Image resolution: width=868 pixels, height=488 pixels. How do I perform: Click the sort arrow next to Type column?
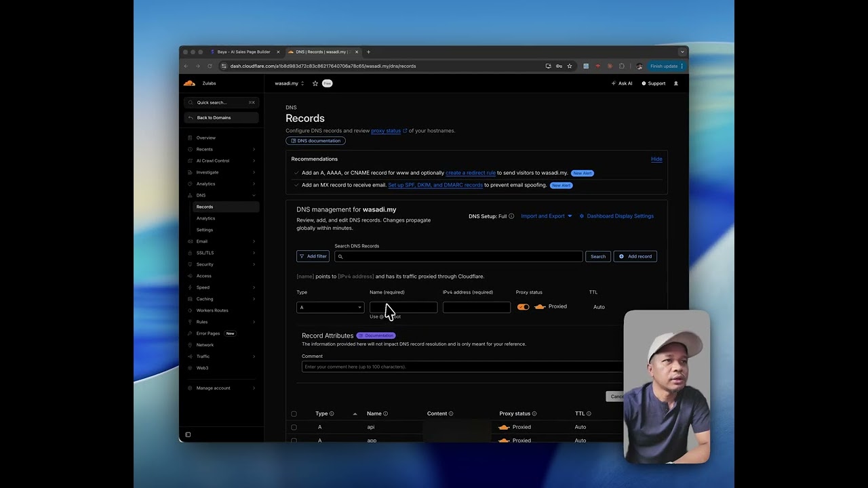[355, 413]
